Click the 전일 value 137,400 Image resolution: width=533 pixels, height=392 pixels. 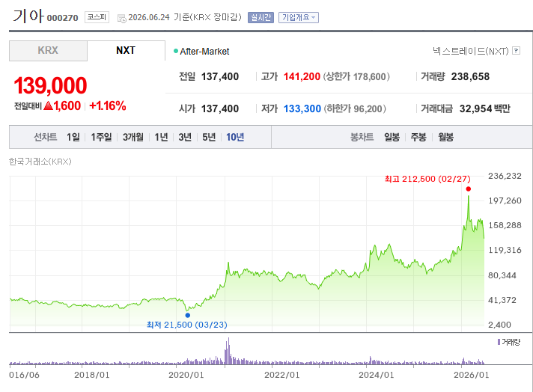point(220,77)
